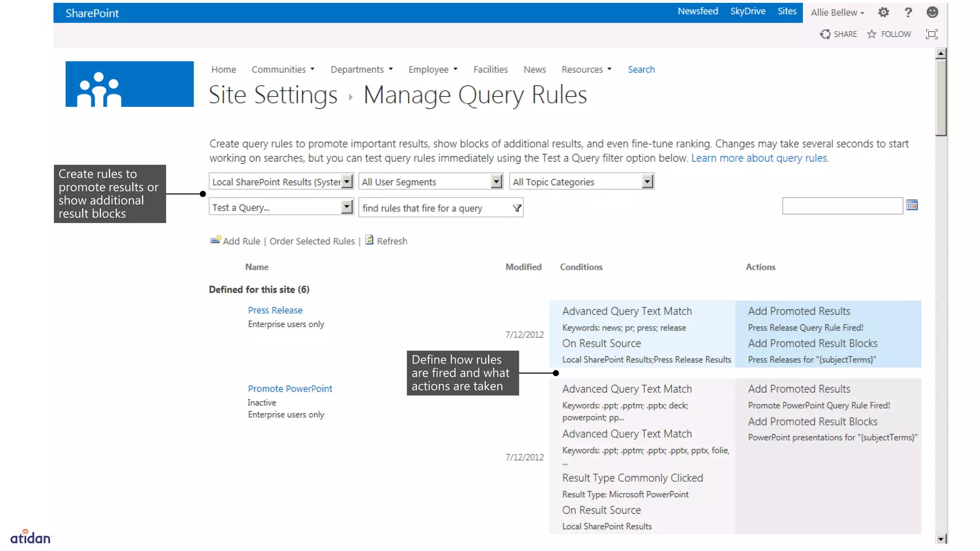Click the 'Defined for this site (6)' heading
980x551 pixels.
pos(259,289)
